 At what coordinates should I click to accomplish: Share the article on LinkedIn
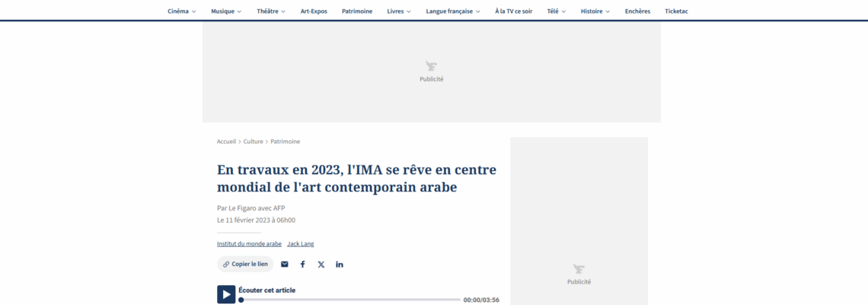pyautogui.click(x=340, y=264)
